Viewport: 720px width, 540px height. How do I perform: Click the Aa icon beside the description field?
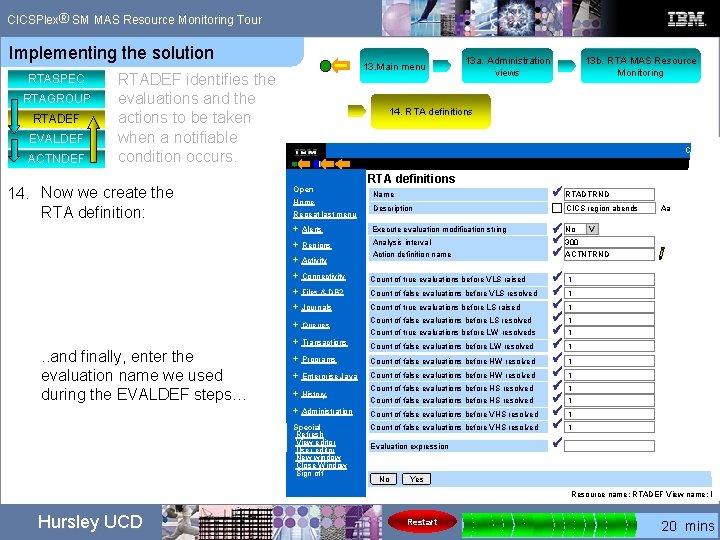click(x=665, y=208)
